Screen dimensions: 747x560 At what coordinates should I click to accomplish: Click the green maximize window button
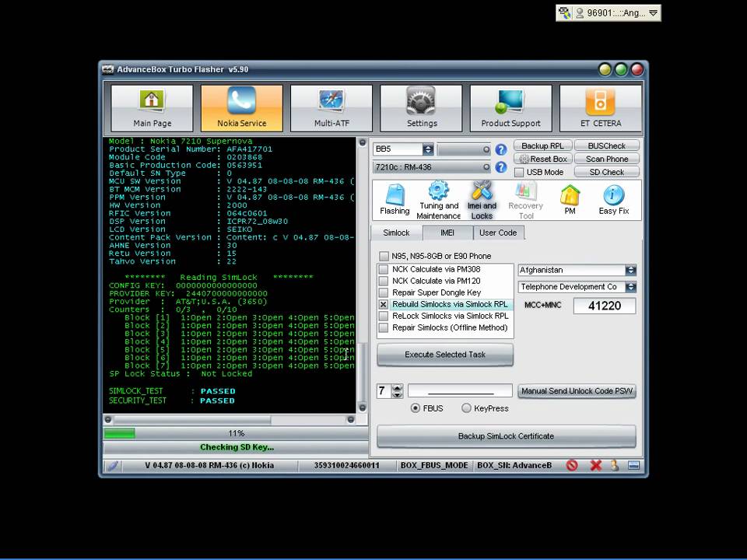pos(621,70)
